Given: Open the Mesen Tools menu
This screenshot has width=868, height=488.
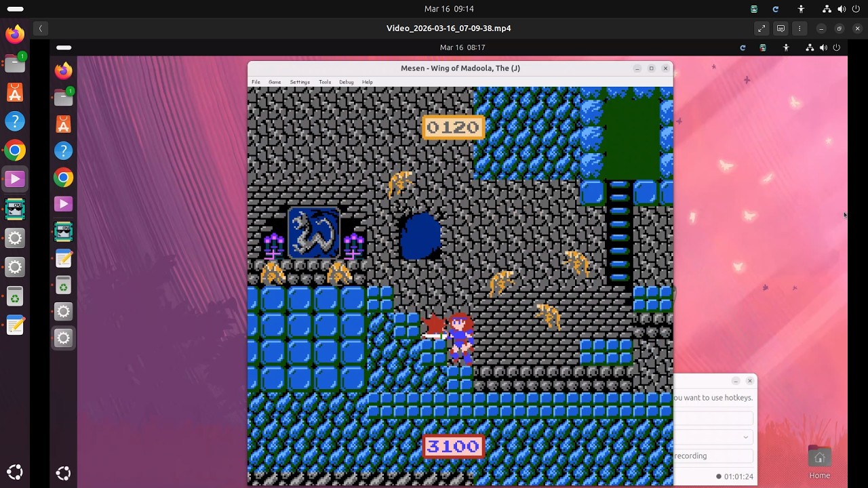Looking at the screenshot, I should pyautogui.click(x=325, y=82).
